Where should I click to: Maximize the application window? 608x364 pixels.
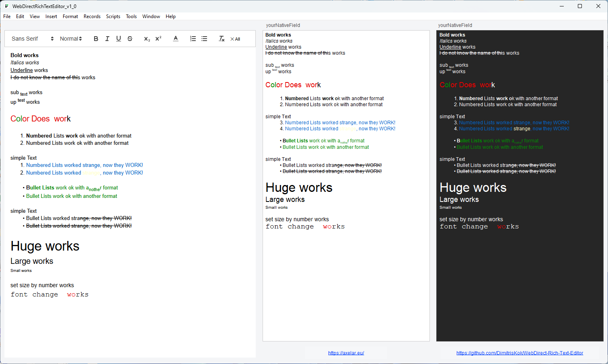click(x=580, y=6)
